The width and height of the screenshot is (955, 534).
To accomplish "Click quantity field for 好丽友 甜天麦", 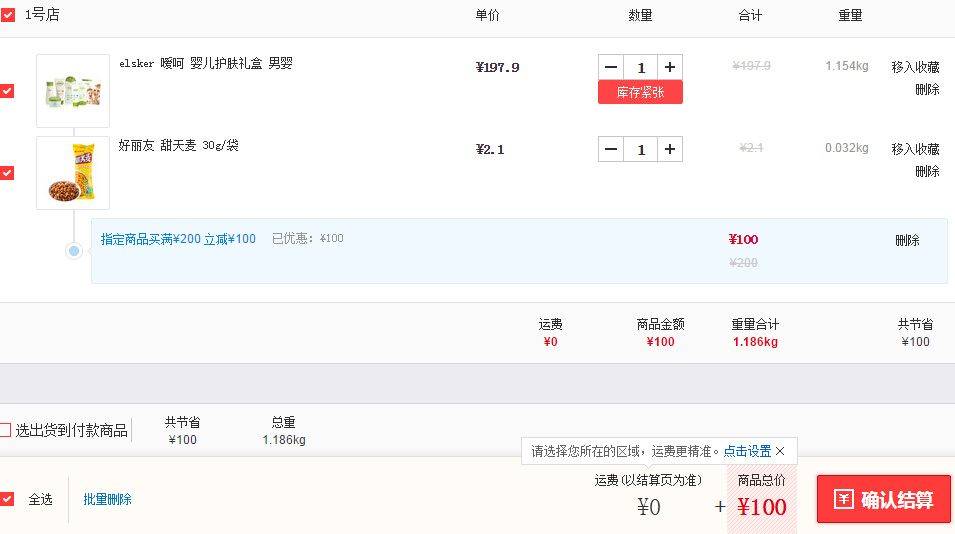I will coord(641,149).
